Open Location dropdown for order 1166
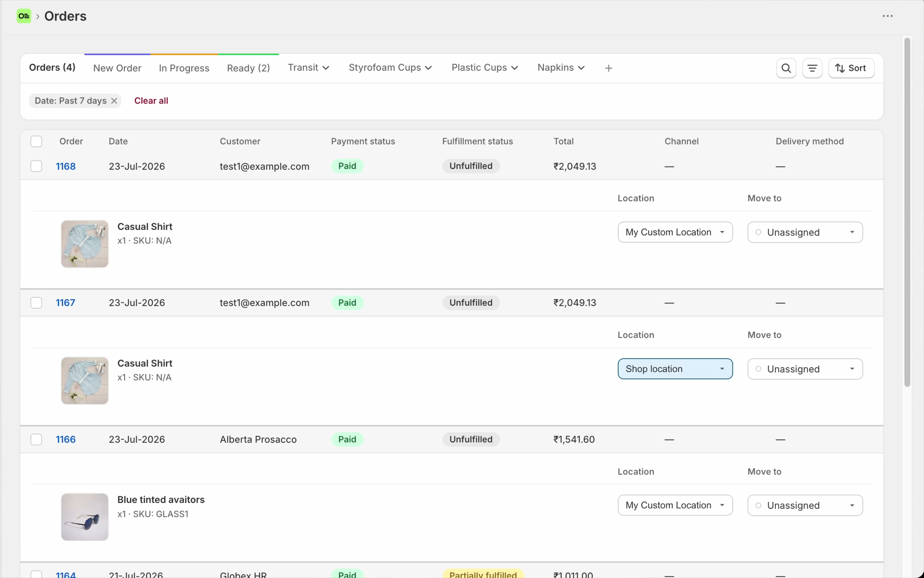 [675, 505]
